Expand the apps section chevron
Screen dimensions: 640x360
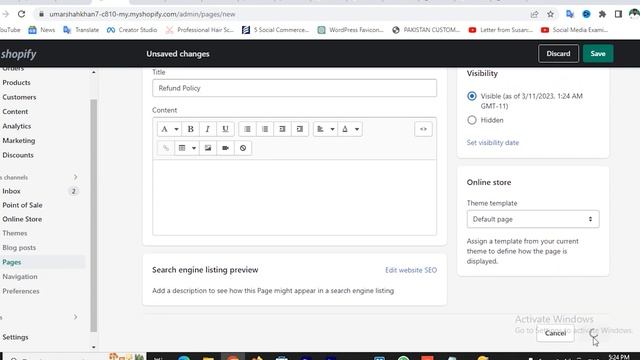click(x=76, y=317)
